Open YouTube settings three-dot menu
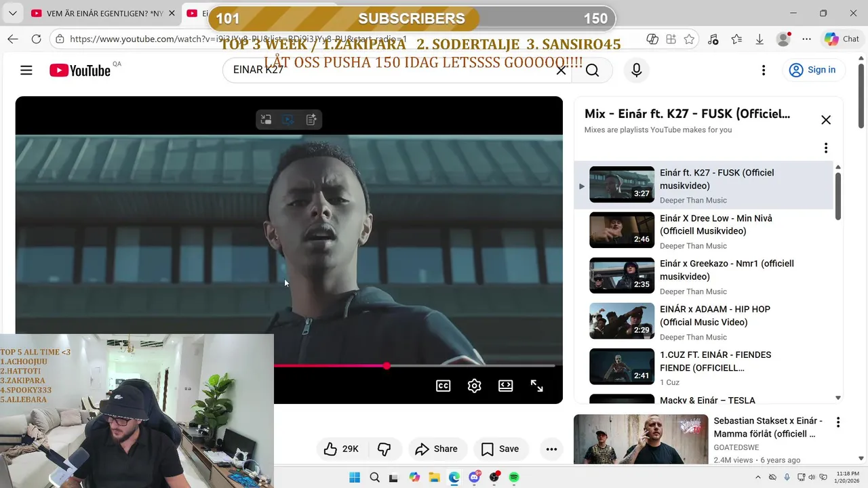 (x=764, y=70)
